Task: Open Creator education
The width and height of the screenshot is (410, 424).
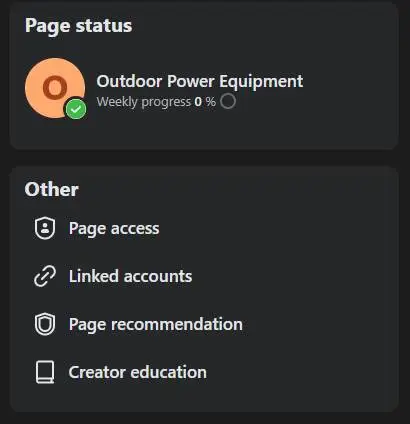Action: pyautogui.click(x=137, y=372)
